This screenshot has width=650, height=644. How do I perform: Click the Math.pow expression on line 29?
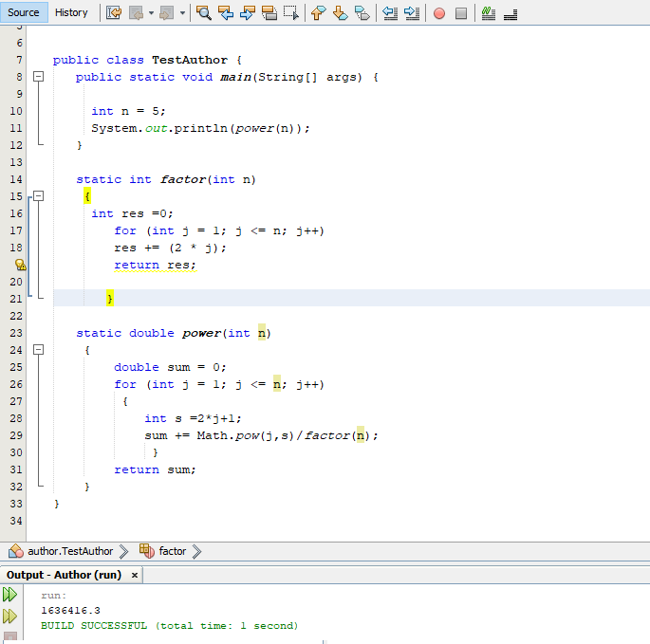coord(261,435)
